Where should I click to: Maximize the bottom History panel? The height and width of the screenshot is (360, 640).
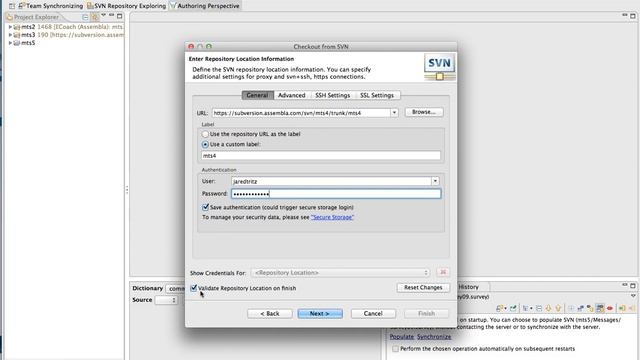click(x=633, y=285)
